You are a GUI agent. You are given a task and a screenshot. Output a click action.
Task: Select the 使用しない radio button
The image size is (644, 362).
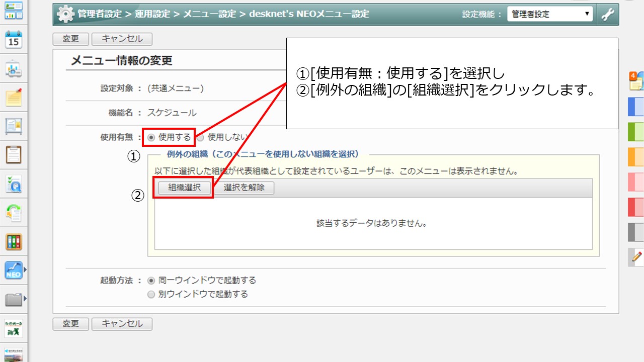(200, 137)
